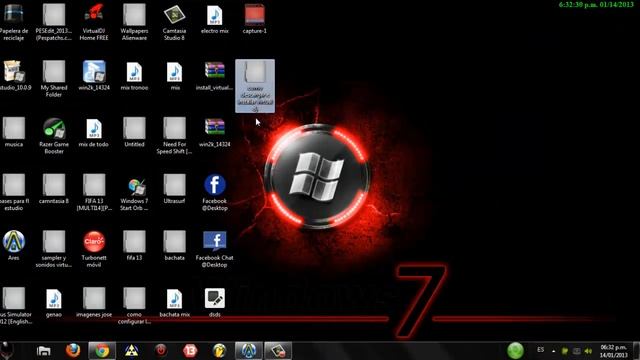The height and width of the screenshot is (360, 640).
Task: Select the install_virtual archive file
Action: click(215, 76)
